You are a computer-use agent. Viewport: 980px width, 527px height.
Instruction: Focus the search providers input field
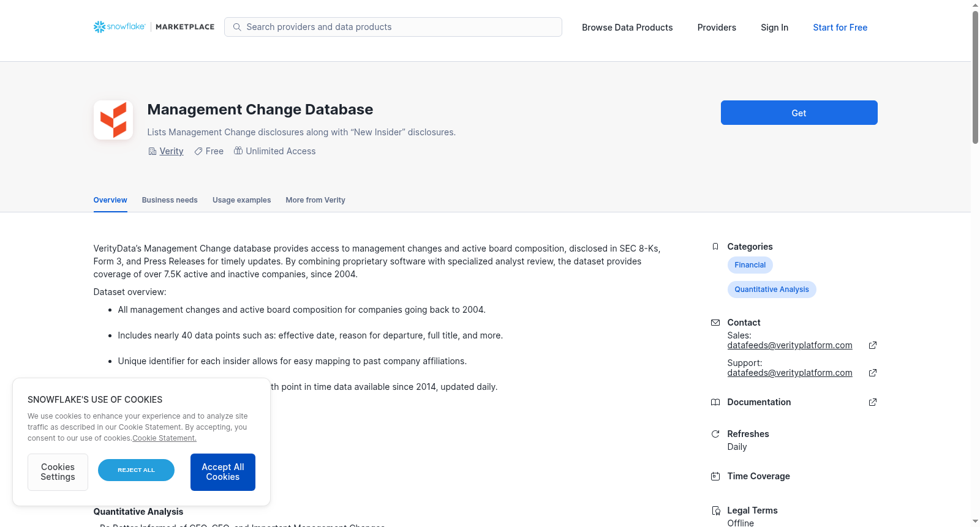tap(393, 27)
